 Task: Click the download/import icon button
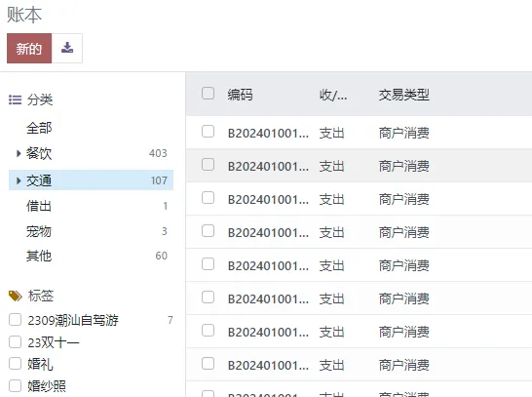(67, 48)
